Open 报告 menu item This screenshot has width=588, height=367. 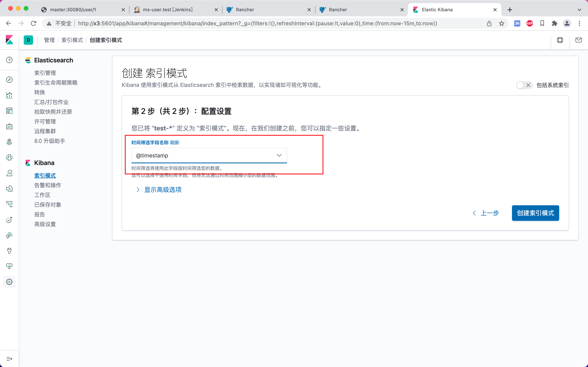pyautogui.click(x=40, y=214)
